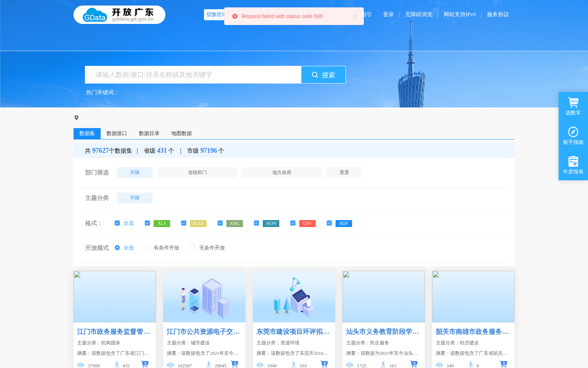Select 不限 in 主题分类 row
The width and height of the screenshot is (588, 368).
click(135, 198)
